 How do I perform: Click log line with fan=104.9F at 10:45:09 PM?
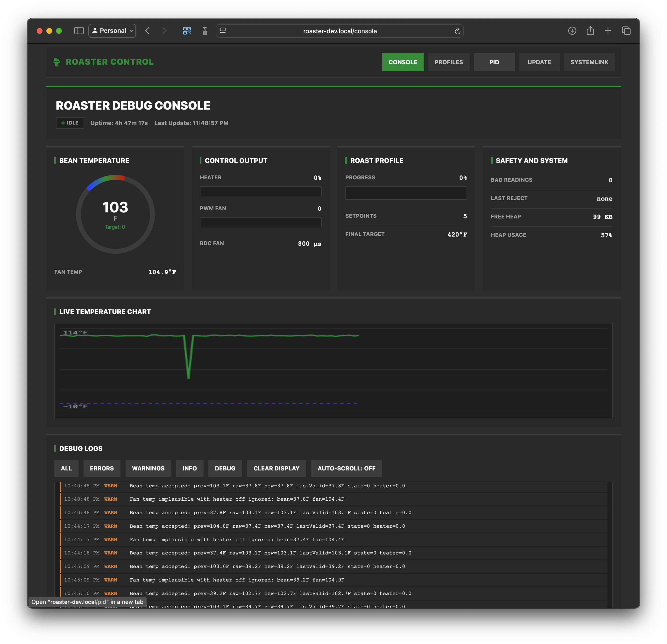(333, 580)
